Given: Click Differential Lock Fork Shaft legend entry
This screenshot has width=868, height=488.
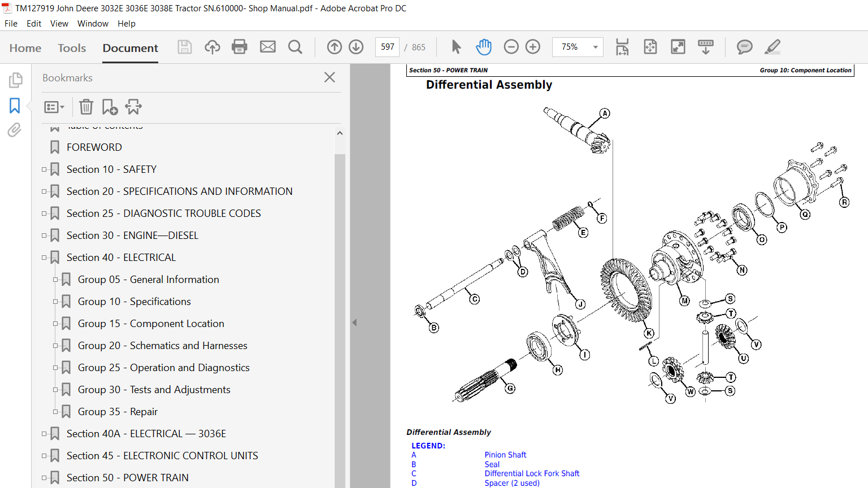Looking at the screenshot, I should click(x=532, y=473).
